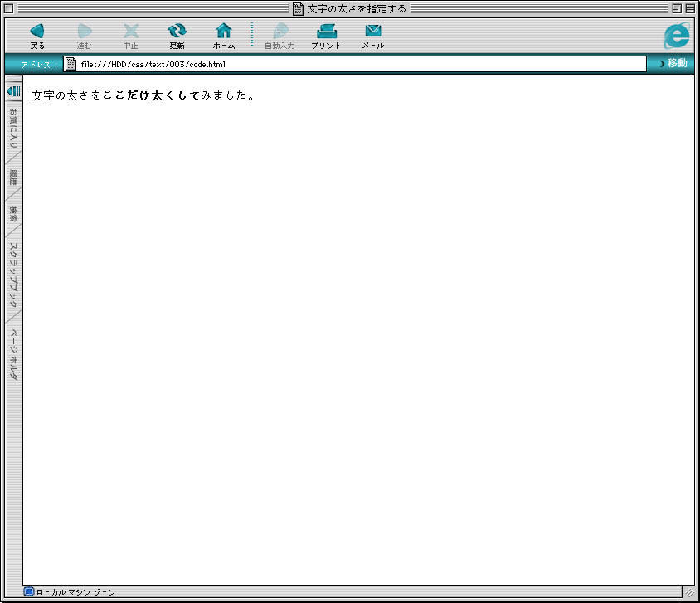Screen dimensions: 700x603
Task: Click the Back (戻る) arrow button
Action: pyautogui.click(x=37, y=32)
